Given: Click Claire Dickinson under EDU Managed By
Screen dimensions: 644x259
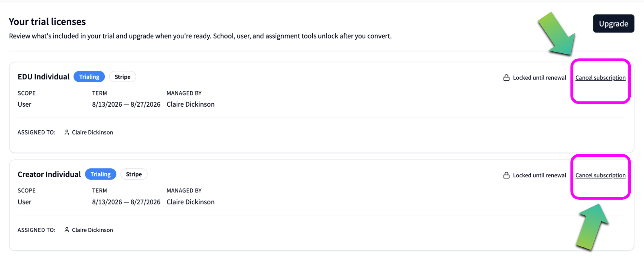Looking at the screenshot, I should [190, 104].
